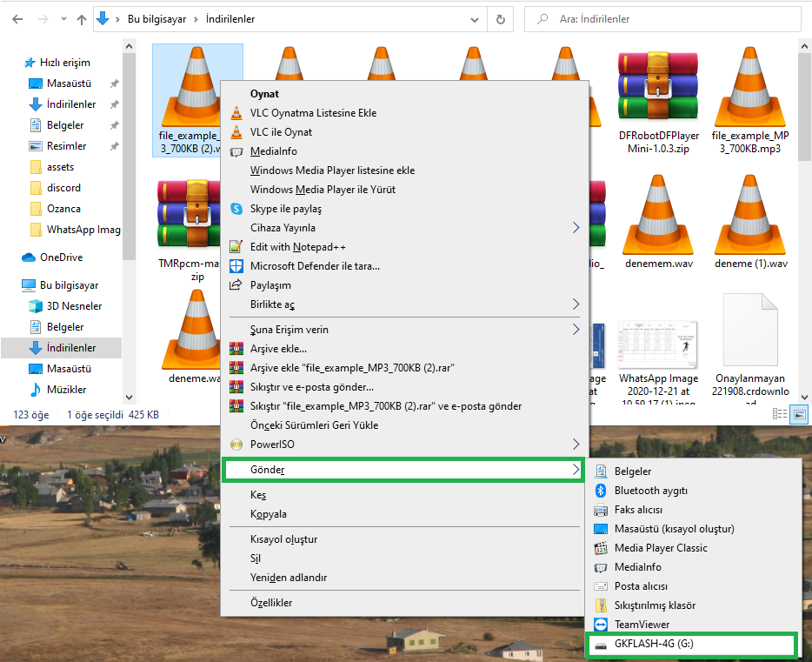Click the OneDrive item in the sidebar
The width and height of the screenshot is (812, 662).
(60, 257)
